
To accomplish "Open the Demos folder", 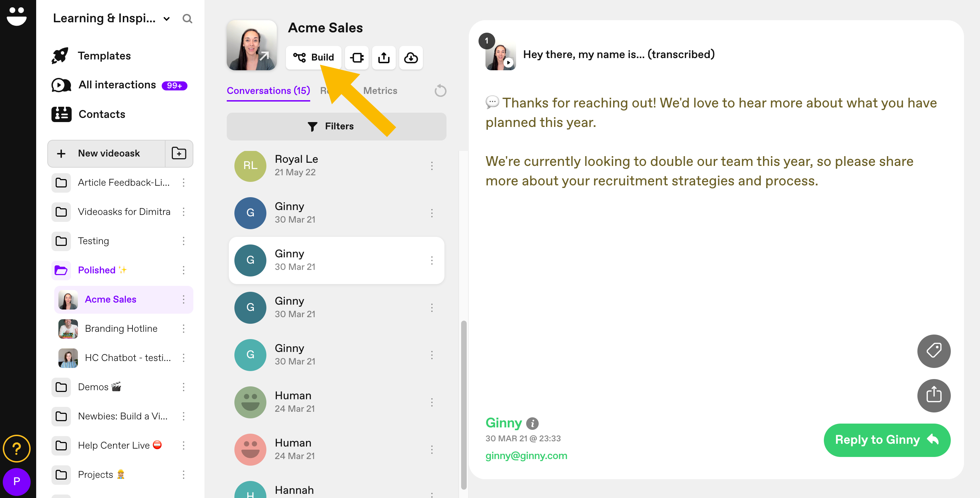I will pyautogui.click(x=87, y=387).
